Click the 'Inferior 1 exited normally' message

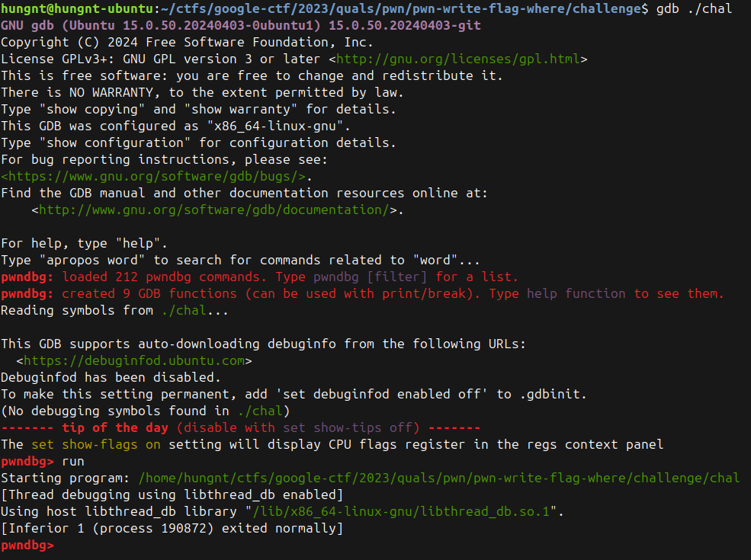pos(172,528)
